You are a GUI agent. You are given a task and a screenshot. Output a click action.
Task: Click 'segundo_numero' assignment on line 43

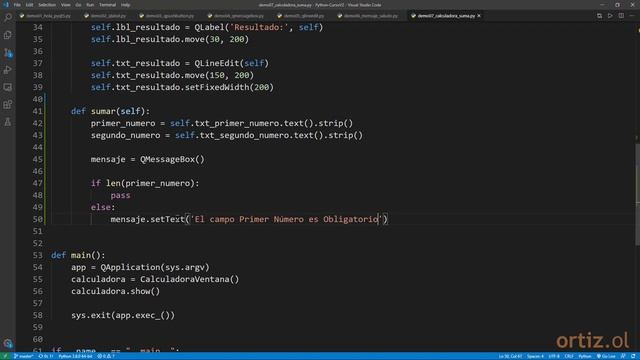[126, 136]
